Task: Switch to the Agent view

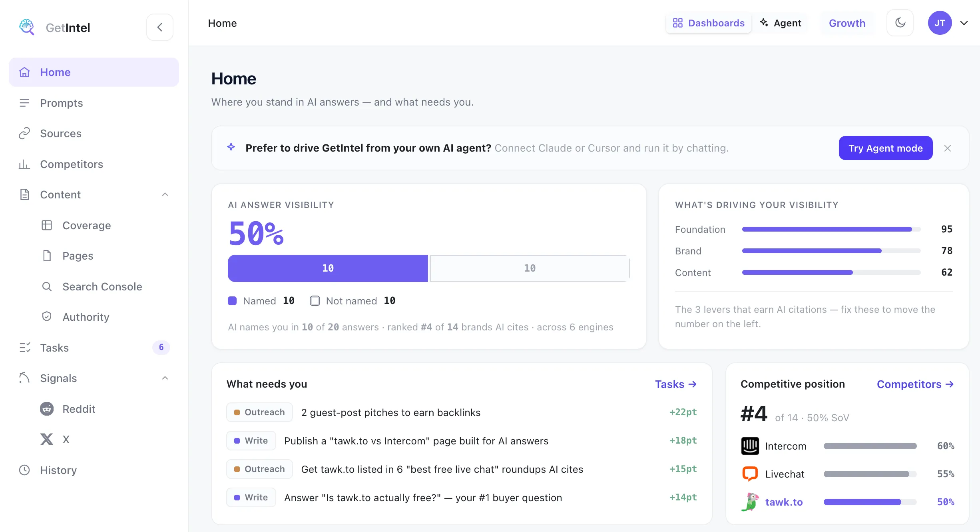Action: 781,23
